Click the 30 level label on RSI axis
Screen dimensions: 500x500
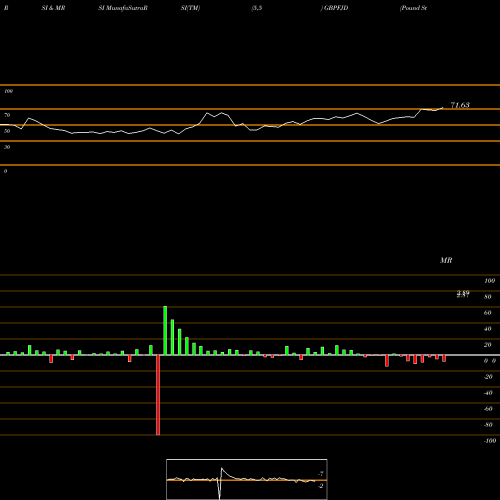click(7, 147)
